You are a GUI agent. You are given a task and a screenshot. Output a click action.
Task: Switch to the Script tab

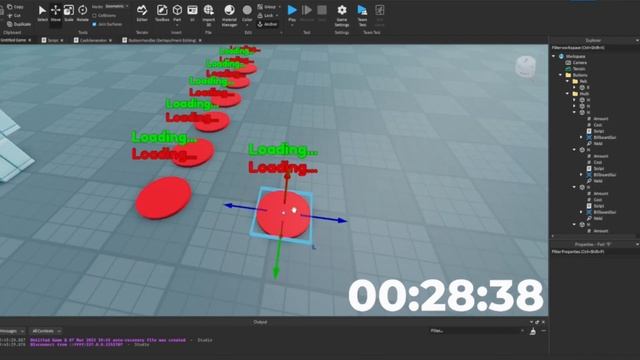[x=53, y=40]
